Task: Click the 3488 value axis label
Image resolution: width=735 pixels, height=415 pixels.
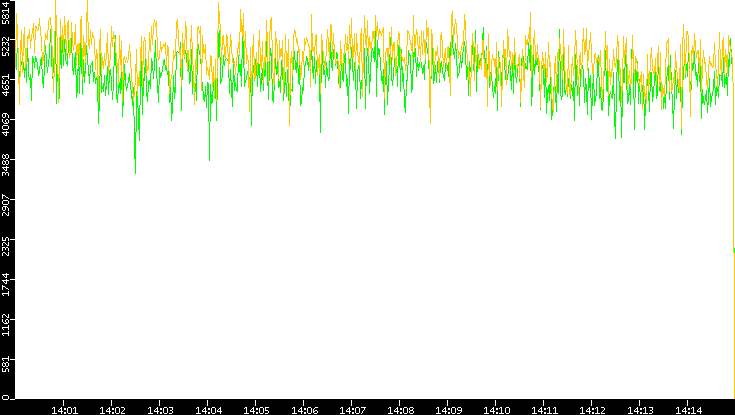Action: (x=6, y=166)
